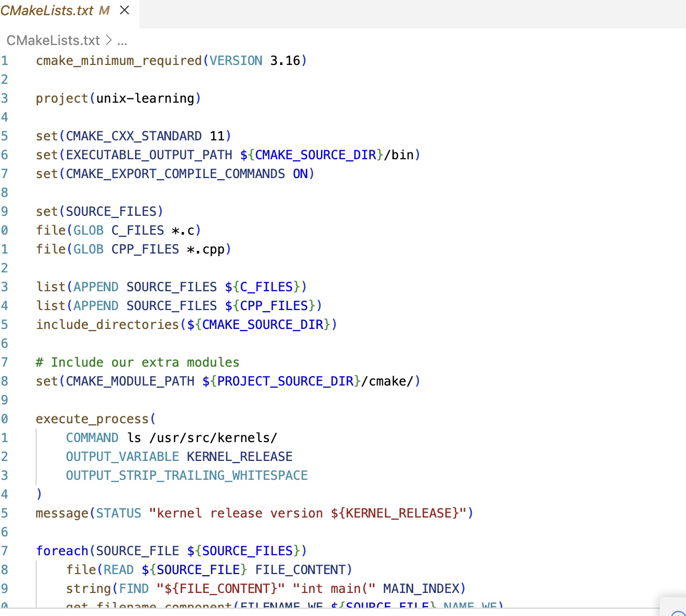
Task: Click the comment '# Include our extra modules'
Action: pyautogui.click(x=137, y=362)
